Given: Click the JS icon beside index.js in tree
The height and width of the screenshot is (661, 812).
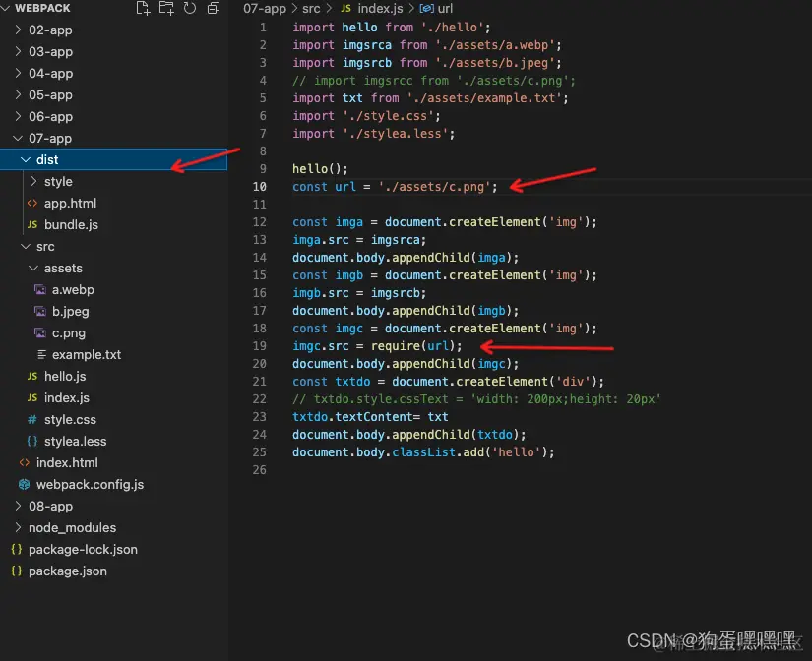Looking at the screenshot, I should coord(32,398).
